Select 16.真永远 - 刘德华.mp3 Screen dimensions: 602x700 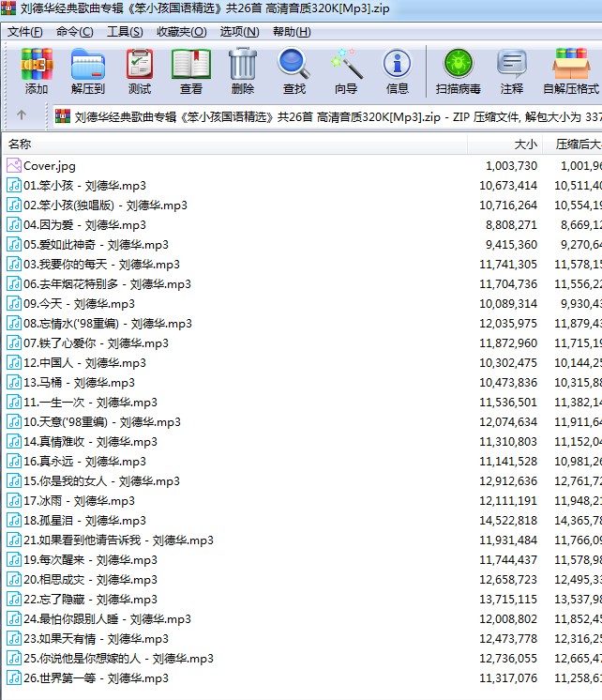pyautogui.click(x=84, y=461)
